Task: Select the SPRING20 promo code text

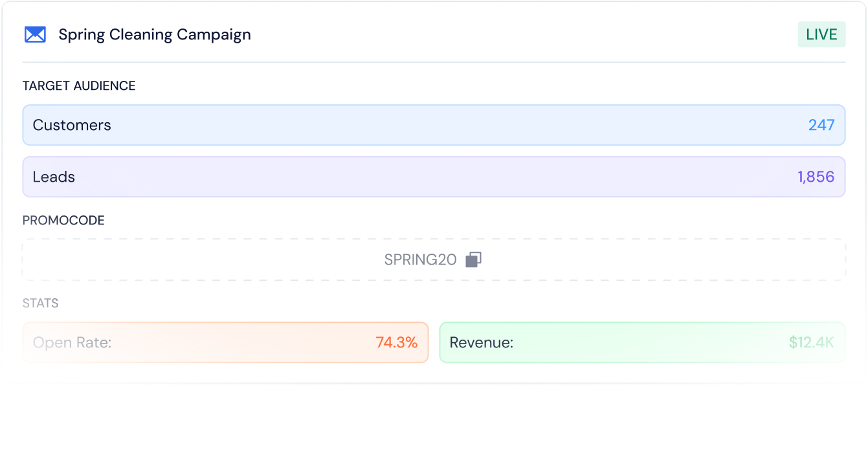Action: point(420,259)
